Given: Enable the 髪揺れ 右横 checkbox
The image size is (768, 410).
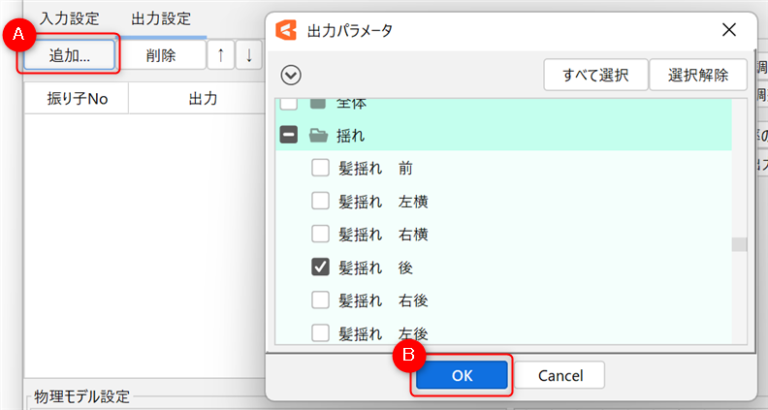Looking at the screenshot, I should pyautogui.click(x=320, y=234).
